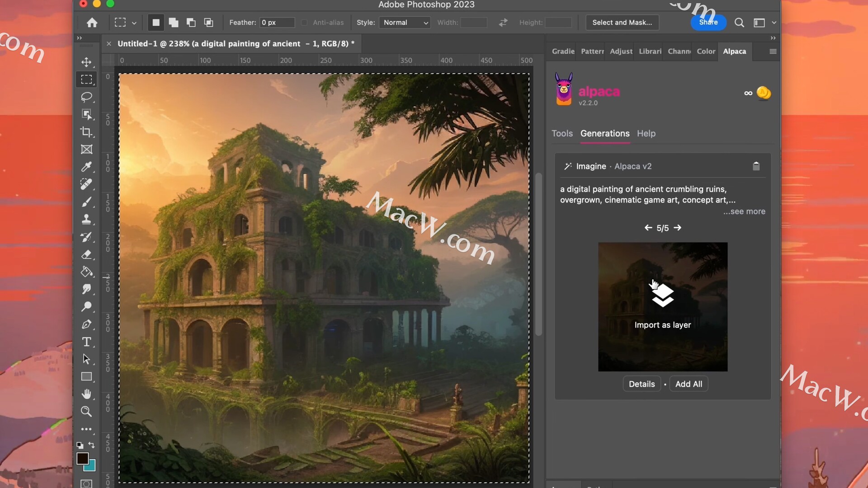The width and height of the screenshot is (868, 488).
Task: Select the History Brush tool
Action: point(86,237)
